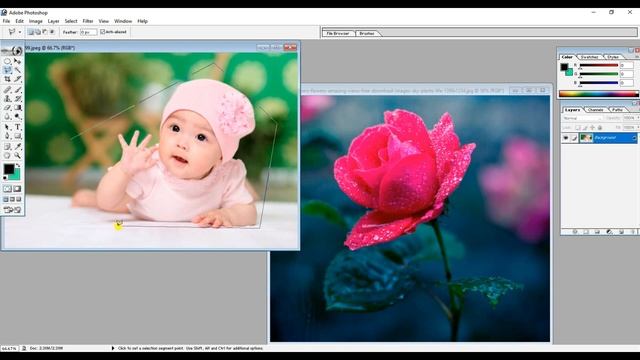Open the layer blend mode dropdown
The height and width of the screenshot is (360, 640).
(583, 118)
